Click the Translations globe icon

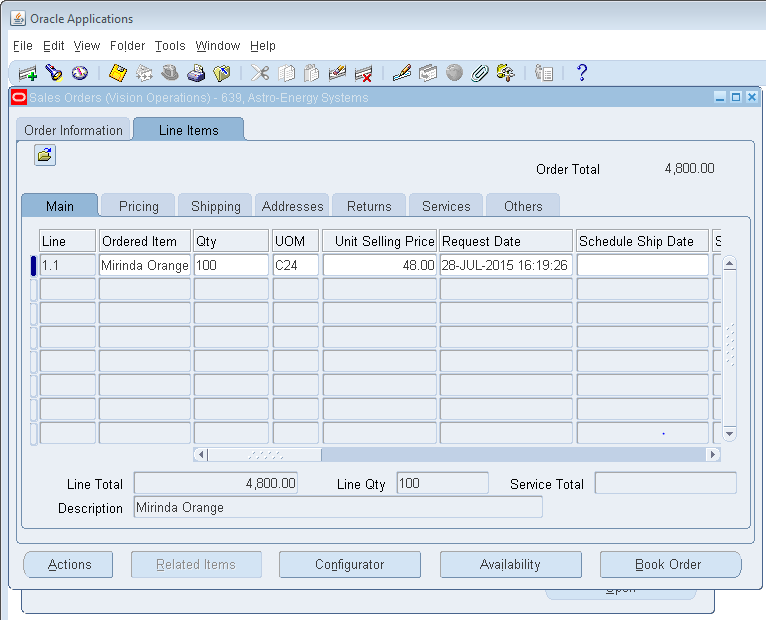tap(454, 73)
